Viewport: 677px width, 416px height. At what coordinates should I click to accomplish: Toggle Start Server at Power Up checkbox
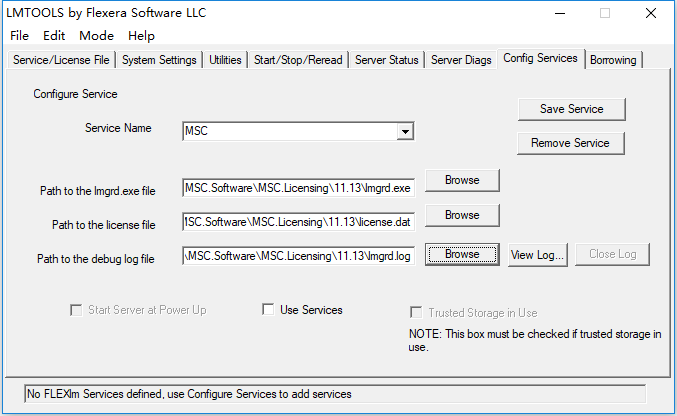76,310
